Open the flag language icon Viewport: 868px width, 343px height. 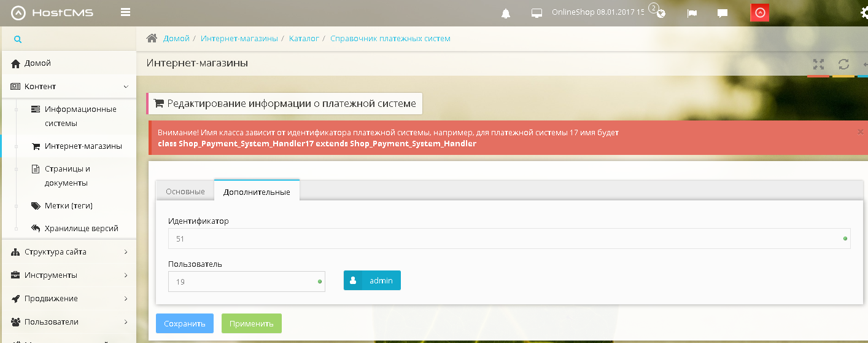(x=692, y=13)
